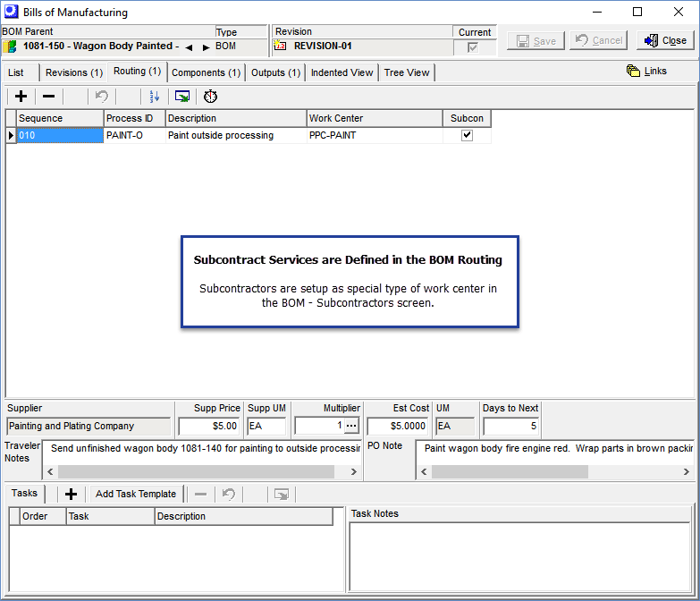The height and width of the screenshot is (601, 700).
Task: Switch to the Outputs (1) tab
Action: [275, 72]
